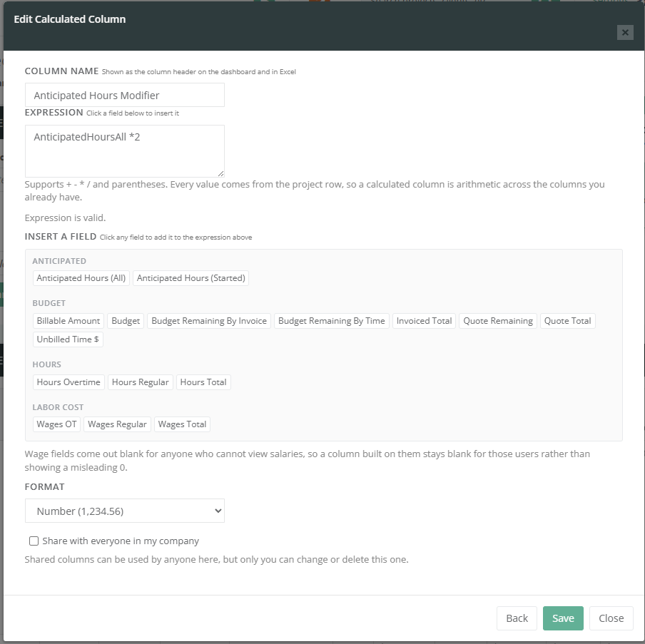Insert the Anticipated Hours (Started) field

tap(191, 278)
